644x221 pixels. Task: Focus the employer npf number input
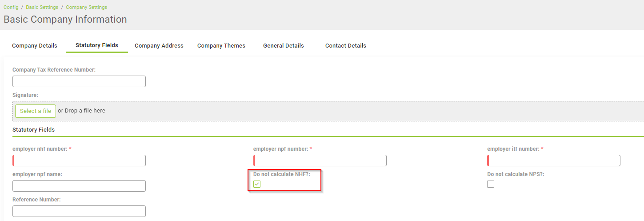click(x=320, y=161)
